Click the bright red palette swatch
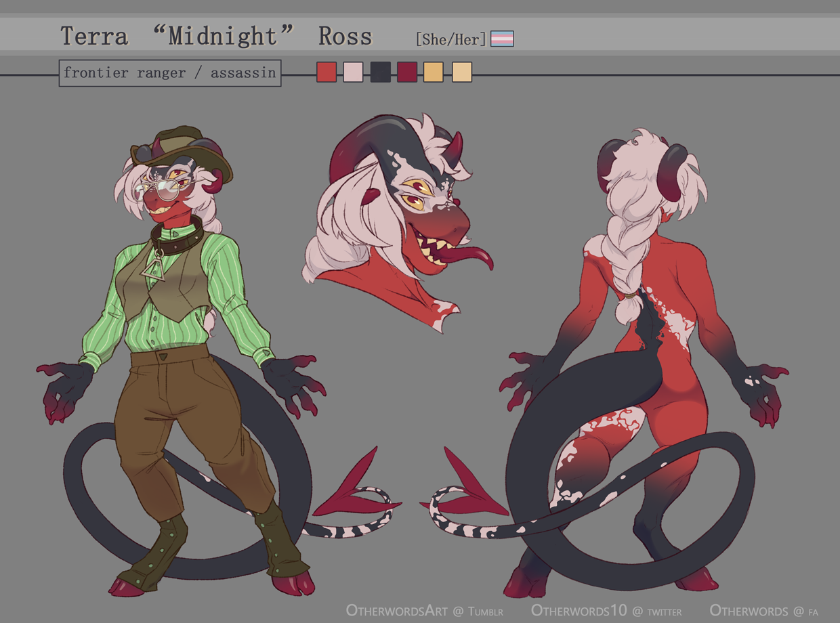This screenshot has width=840, height=623. (327, 72)
